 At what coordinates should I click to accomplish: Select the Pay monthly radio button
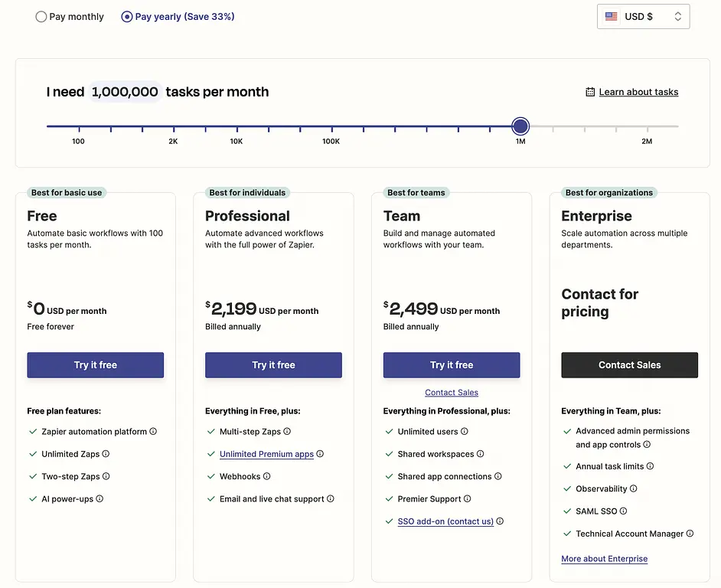click(41, 17)
